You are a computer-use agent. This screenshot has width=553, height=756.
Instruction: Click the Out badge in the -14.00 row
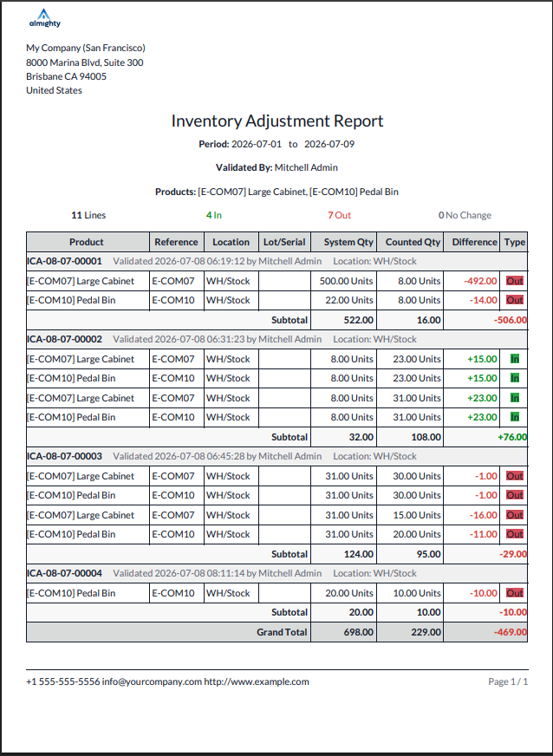click(515, 300)
